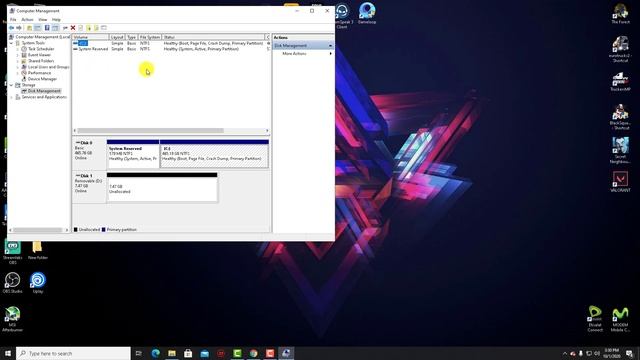
Task: Expand the Task Scheduler node
Action: pyautogui.click(x=18, y=49)
